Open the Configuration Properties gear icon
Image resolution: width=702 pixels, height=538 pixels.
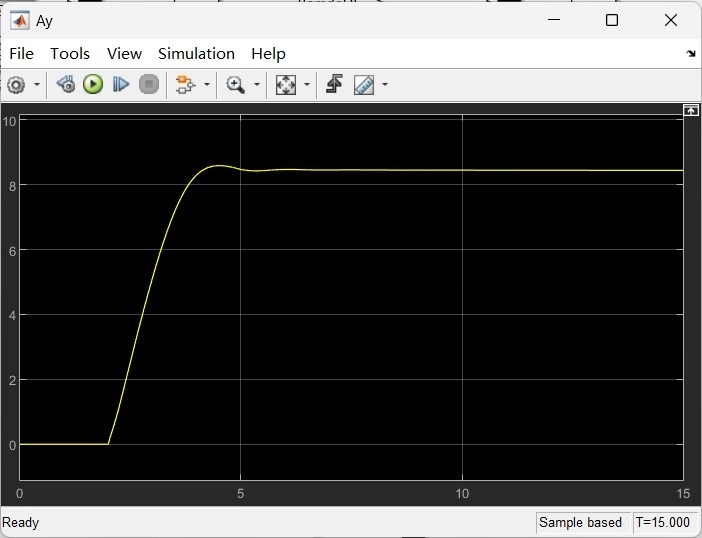click(16, 85)
